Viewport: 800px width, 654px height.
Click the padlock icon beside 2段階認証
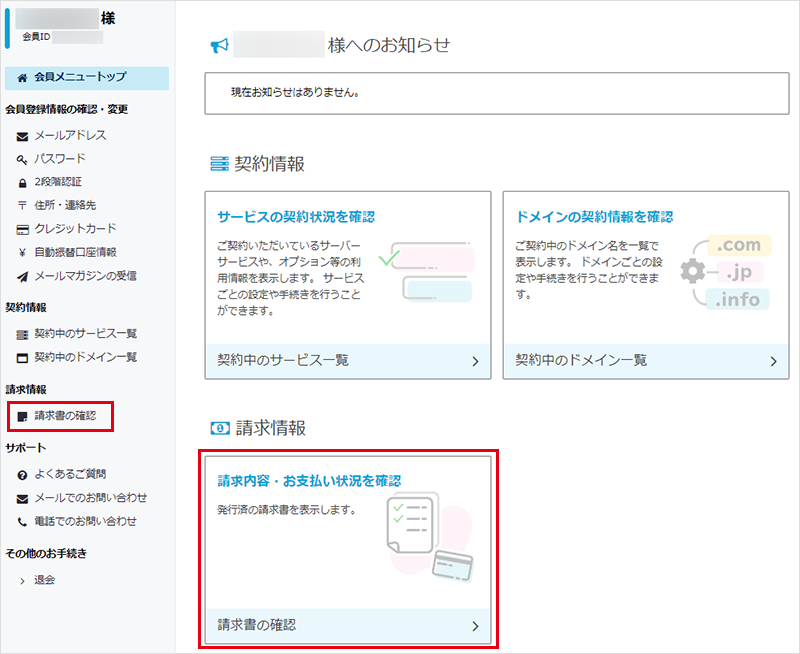[22, 183]
